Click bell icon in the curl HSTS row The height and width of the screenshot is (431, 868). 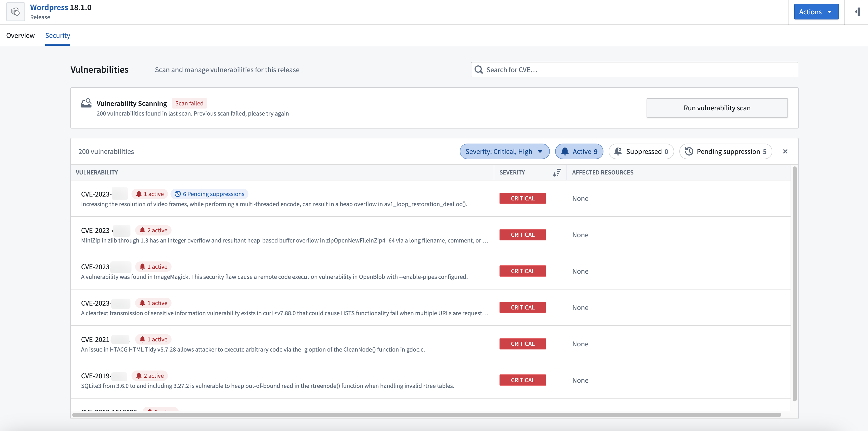(142, 303)
